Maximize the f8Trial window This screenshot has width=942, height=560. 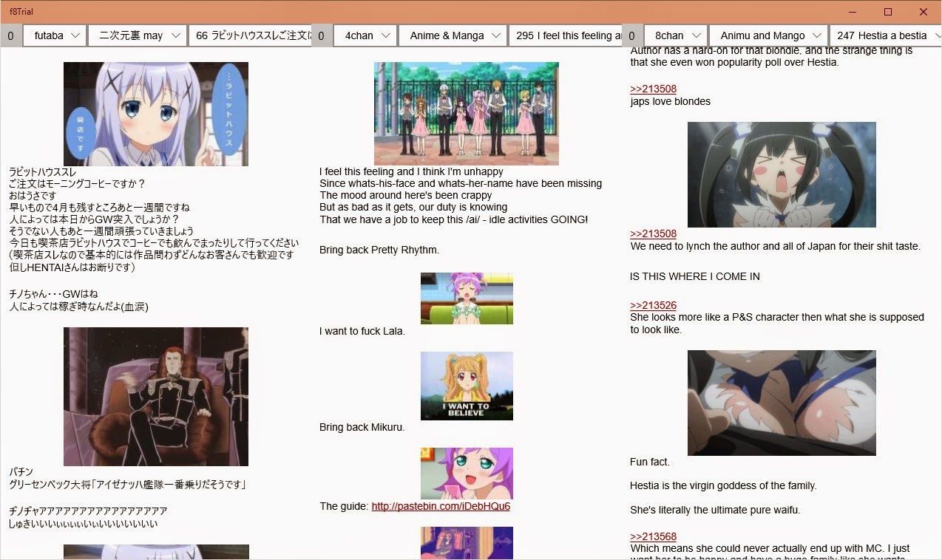click(x=888, y=12)
